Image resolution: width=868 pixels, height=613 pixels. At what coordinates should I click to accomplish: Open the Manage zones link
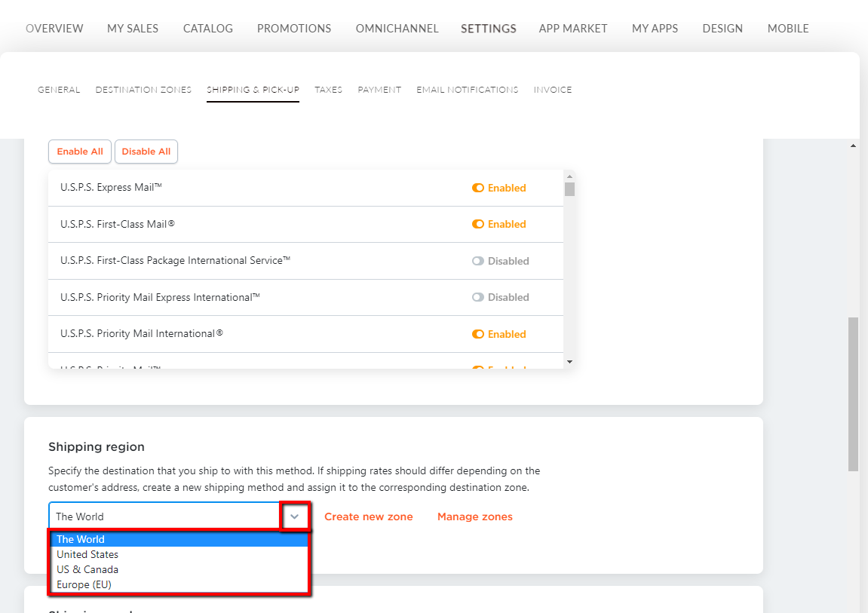pyautogui.click(x=475, y=516)
